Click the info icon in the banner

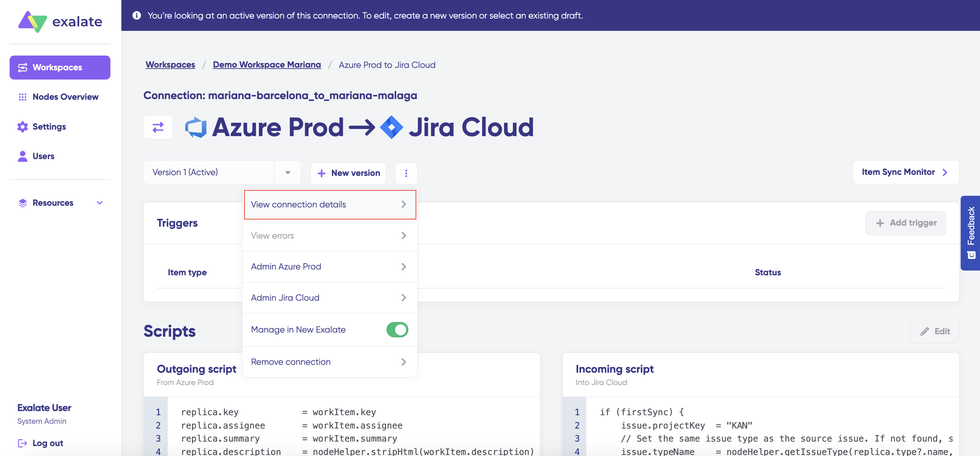point(136,15)
